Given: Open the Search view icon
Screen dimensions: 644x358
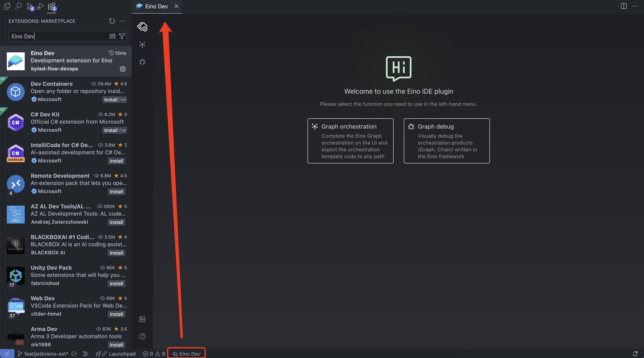Looking at the screenshot, I should coord(18,6).
